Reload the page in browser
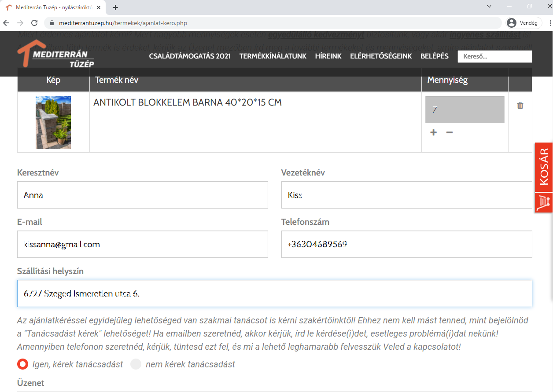Image resolution: width=553 pixels, height=392 pixels. pyautogui.click(x=34, y=23)
